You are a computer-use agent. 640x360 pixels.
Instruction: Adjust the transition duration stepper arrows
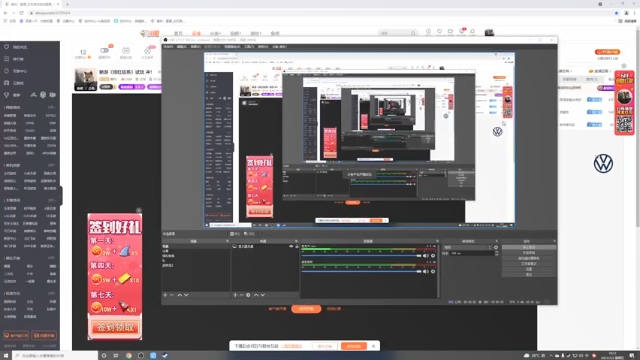click(x=496, y=253)
